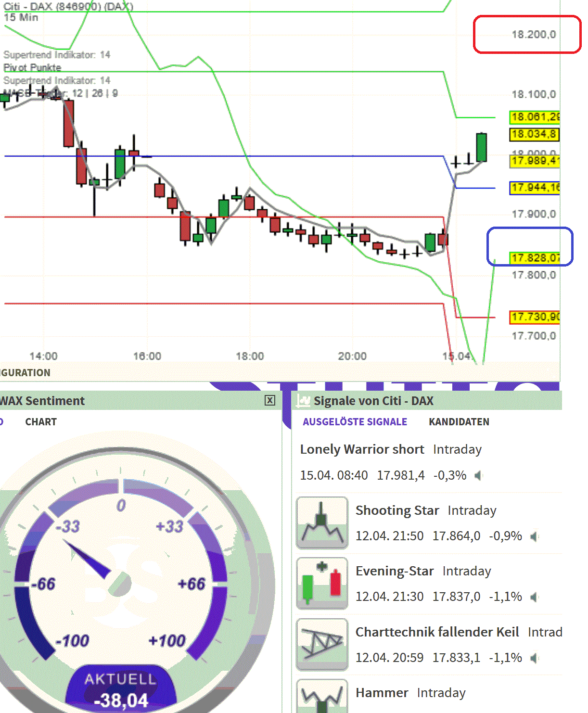Select the Shooting Star pattern icon
588x713 pixels.
321,522
